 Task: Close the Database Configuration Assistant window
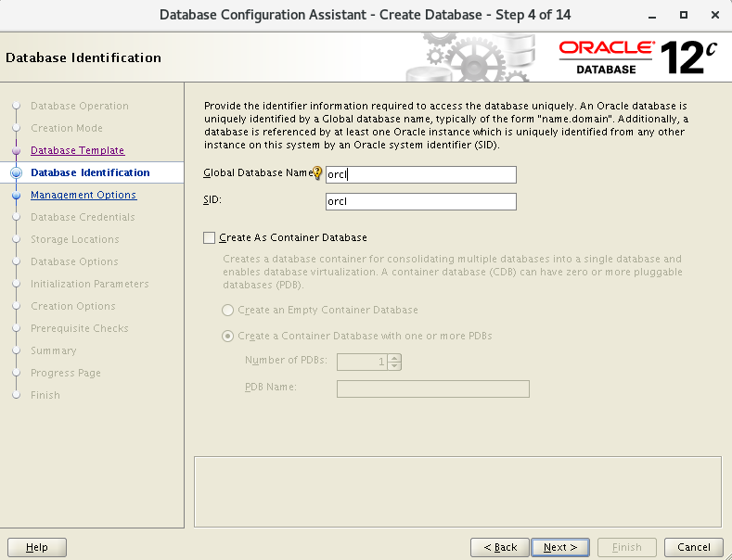click(714, 15)
